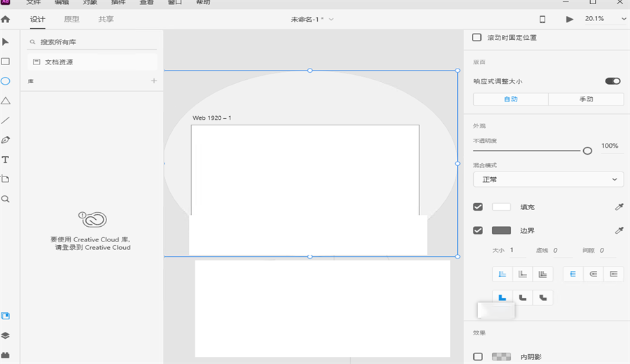Set stroke alignment to center
The image size is (630, 364).
tap(542, 274)
